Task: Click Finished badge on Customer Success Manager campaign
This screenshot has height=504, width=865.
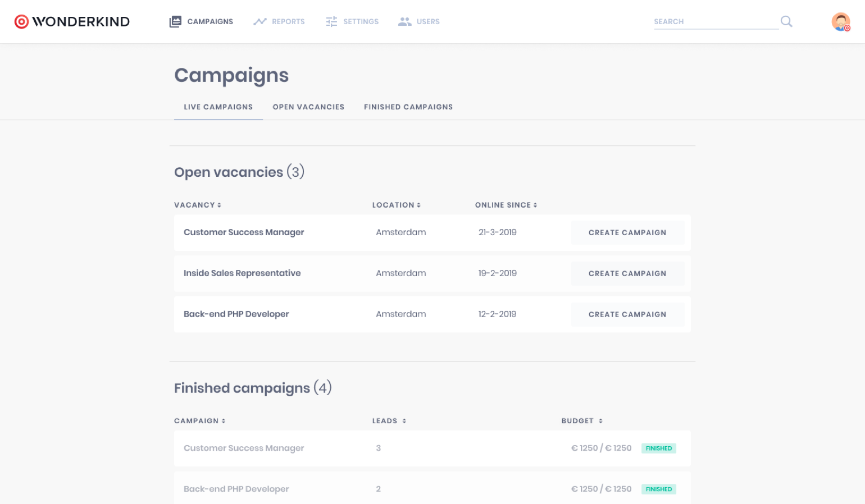Action: (659, 448)
